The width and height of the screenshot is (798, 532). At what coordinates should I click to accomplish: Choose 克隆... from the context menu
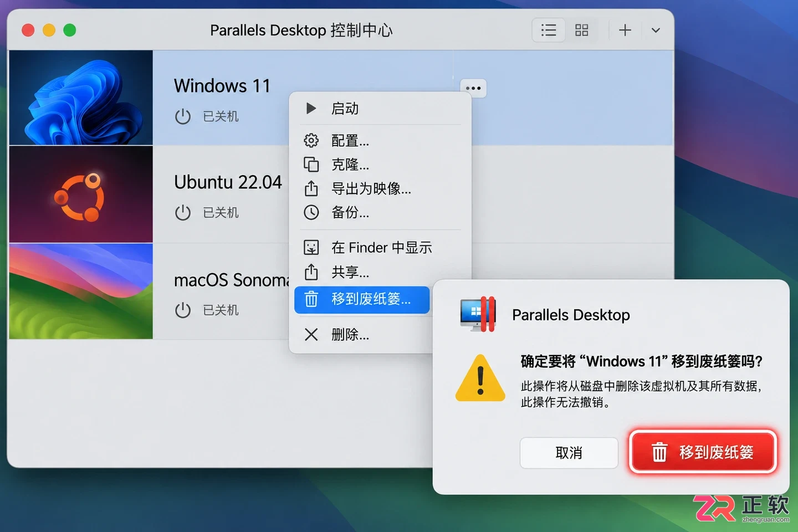(x=380, y=165)
